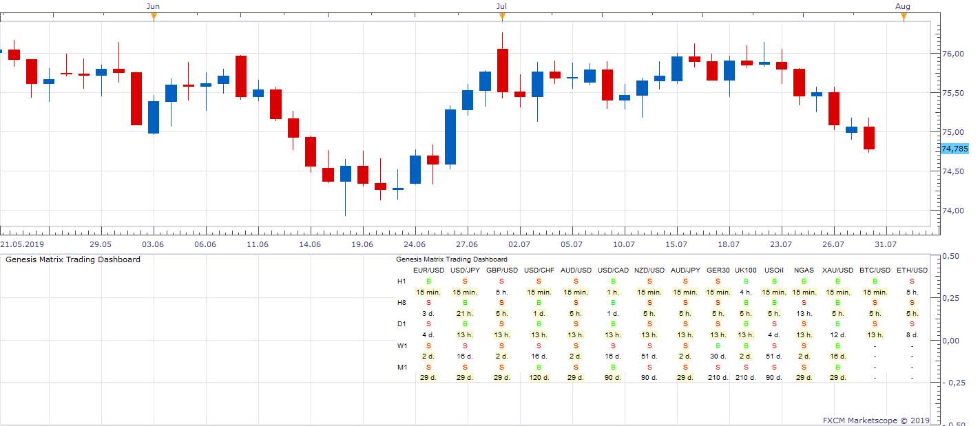
Task: Click the top-left Genesis Matrix Trading Dashboard label
Action: click(x=73, y=259)
